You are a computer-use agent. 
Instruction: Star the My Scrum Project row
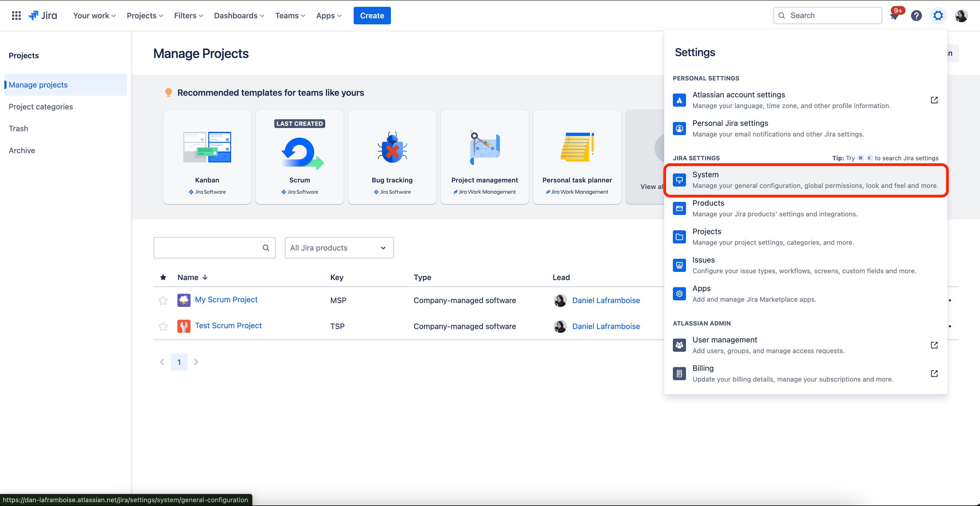(x=163, y=300)
